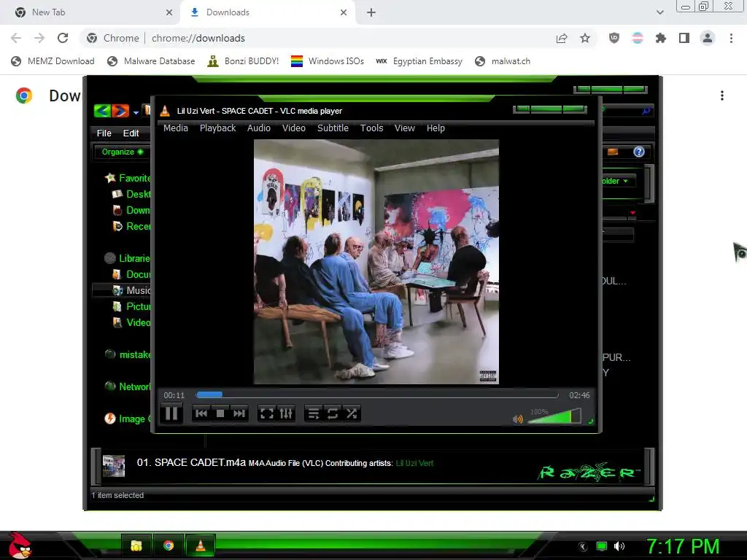Click the Explorer search magnifier icon
Screen dimensions: 747x560
646,111
